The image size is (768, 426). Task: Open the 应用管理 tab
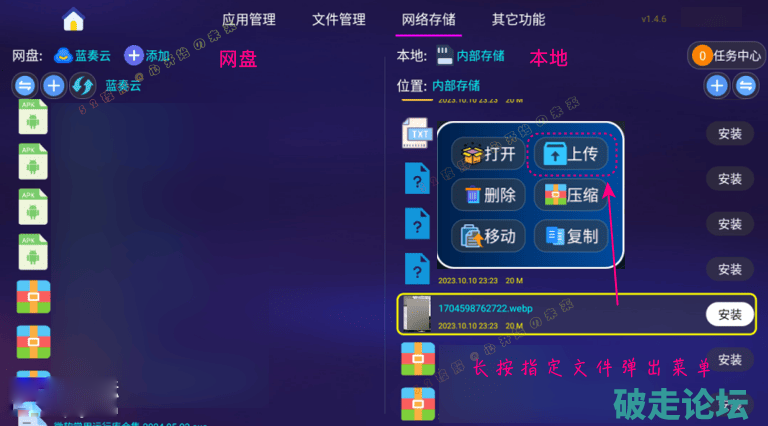coord(249,20)
